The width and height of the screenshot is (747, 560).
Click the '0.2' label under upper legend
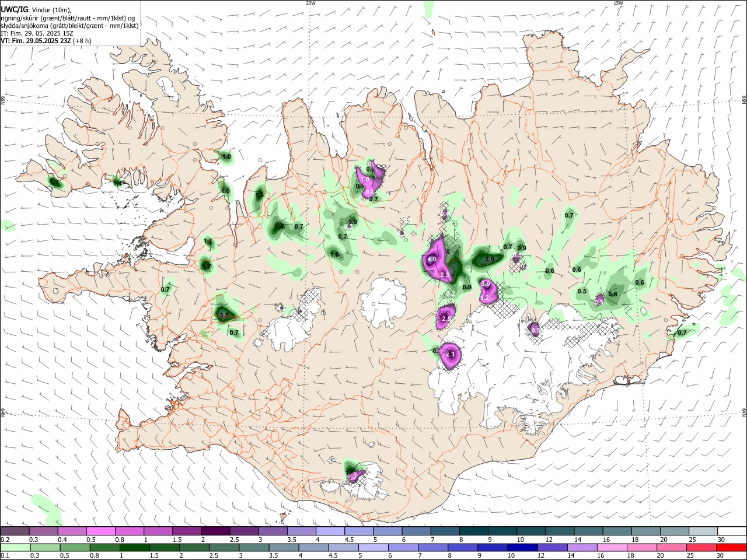(x=4, y=540)
